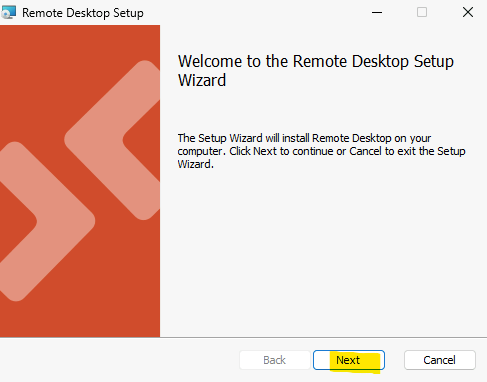Open the installer icon menu in title bar

pyautogui.click(x=8, y=13)
